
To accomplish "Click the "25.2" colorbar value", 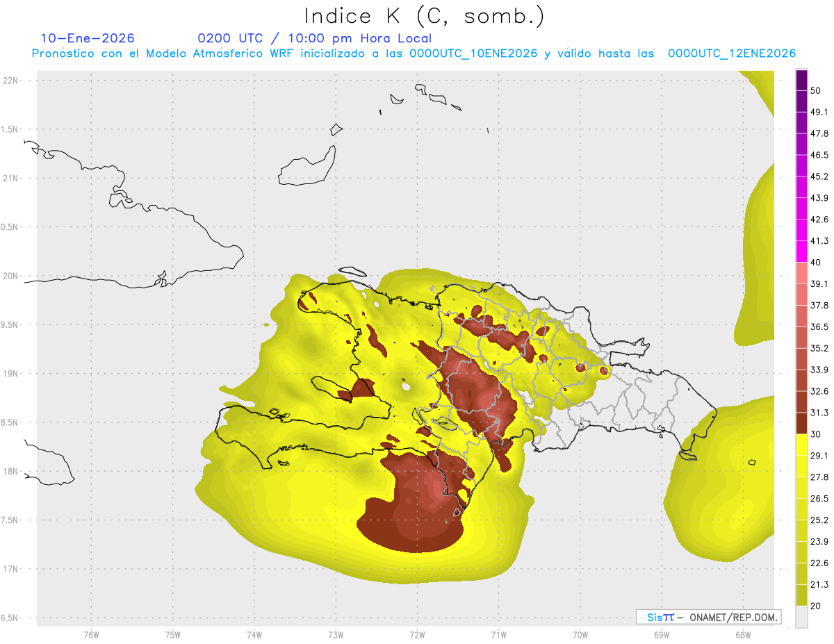I will click(x=819, y=520).
